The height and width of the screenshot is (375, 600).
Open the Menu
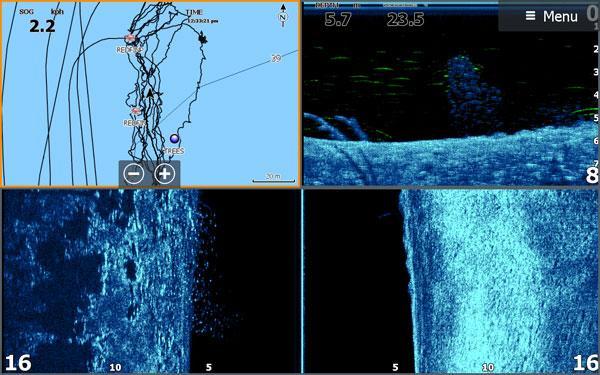point(552,16)
